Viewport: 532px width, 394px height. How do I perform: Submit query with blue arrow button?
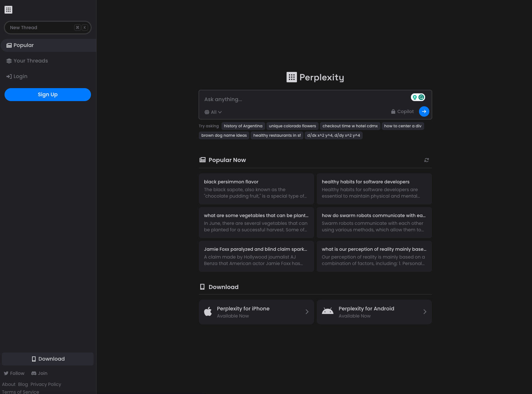(424, 111)
